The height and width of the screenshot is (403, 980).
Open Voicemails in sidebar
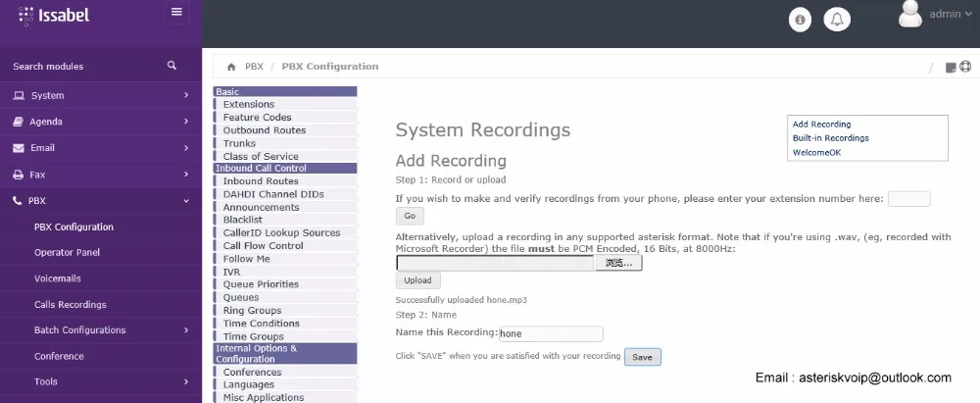(x=58, y=278)
